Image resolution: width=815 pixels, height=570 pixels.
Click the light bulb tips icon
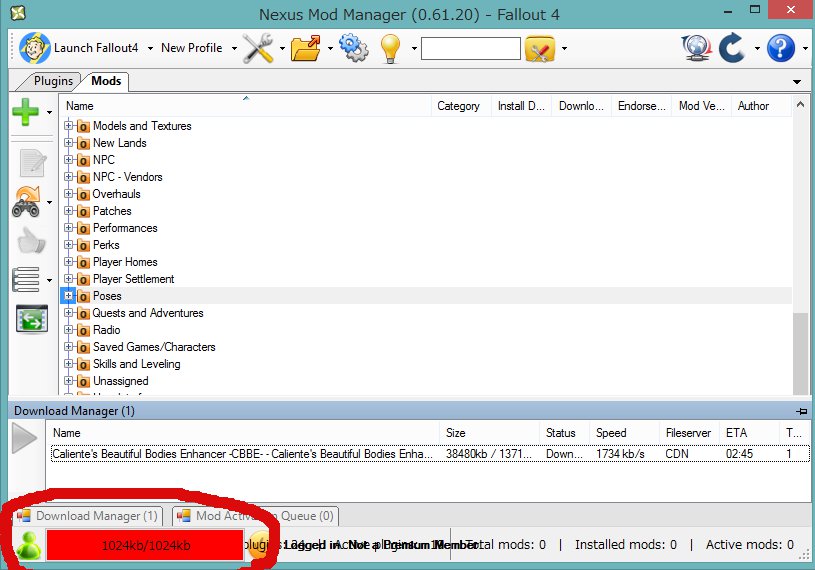[390, 48]
